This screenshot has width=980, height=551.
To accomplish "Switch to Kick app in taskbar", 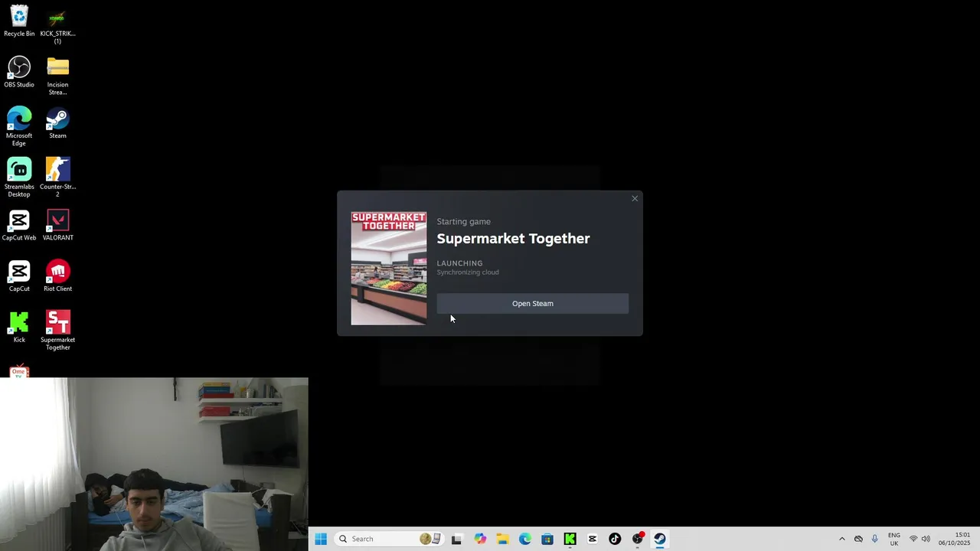I will (570, 539).
